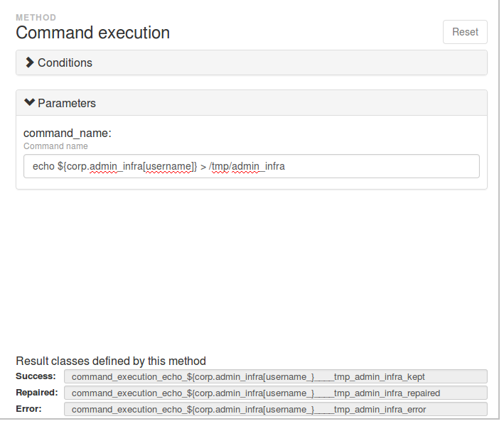Select the Repaired result class field
The width and height of the screenshot is (504, 431).
(276, 393)
